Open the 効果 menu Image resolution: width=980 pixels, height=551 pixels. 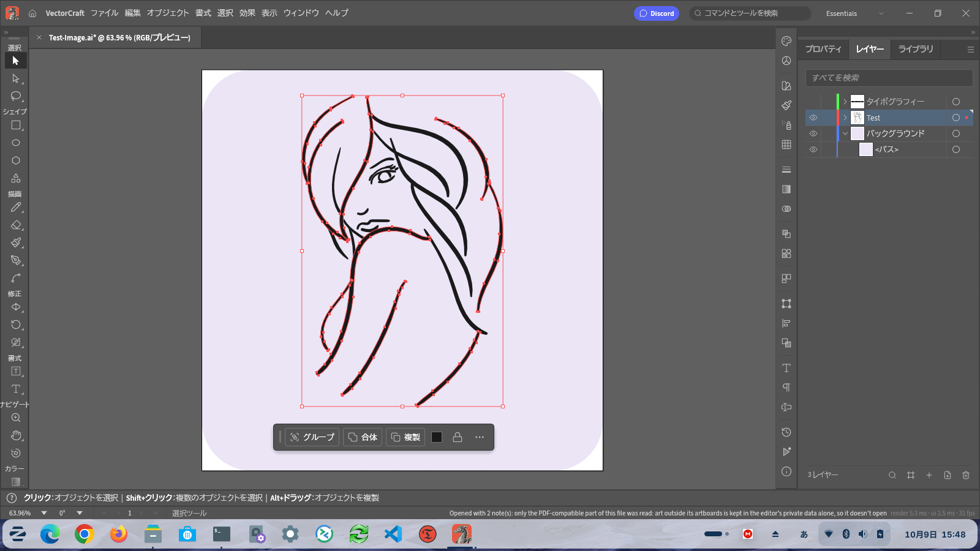coord(247,13)
